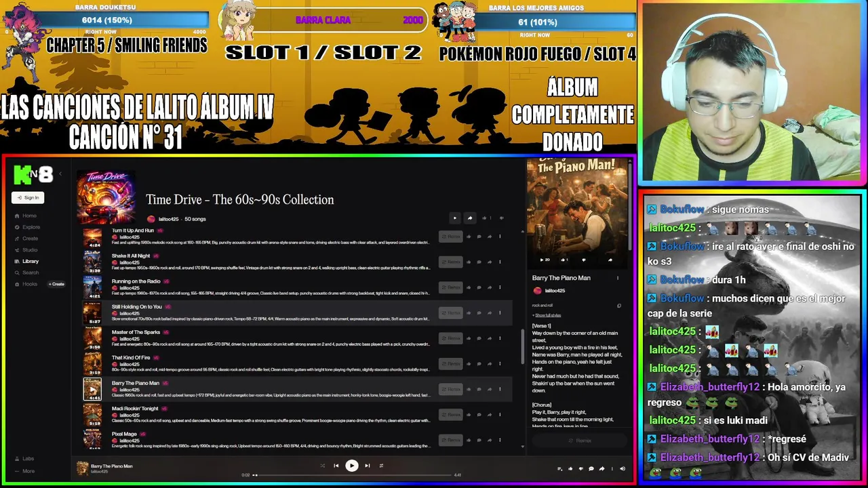Dislike the Time Drive playlist

(501, 218)
